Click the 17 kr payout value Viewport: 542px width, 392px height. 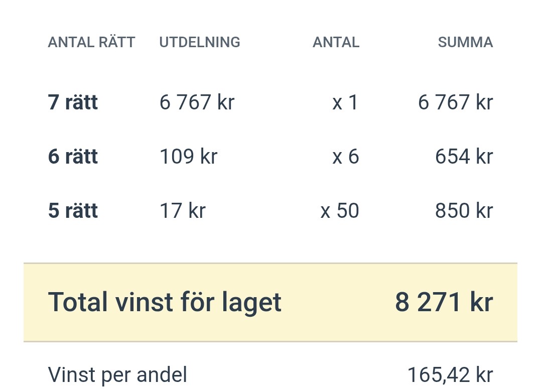point(183,210)
